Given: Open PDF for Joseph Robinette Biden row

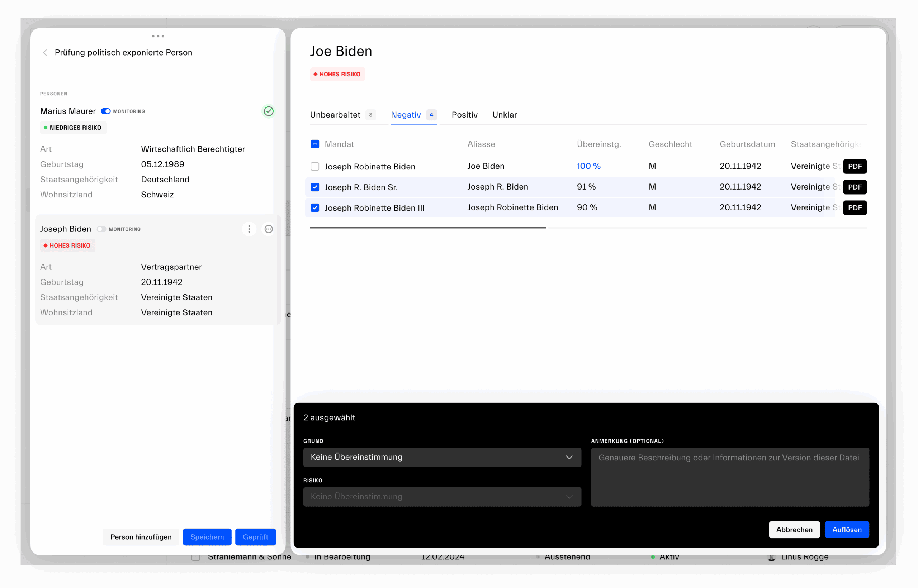Looking at the screenshot, I should coord(854,167).
